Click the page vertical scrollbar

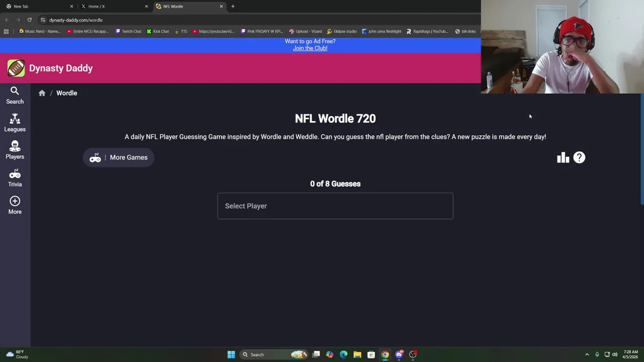click(642, 149)
